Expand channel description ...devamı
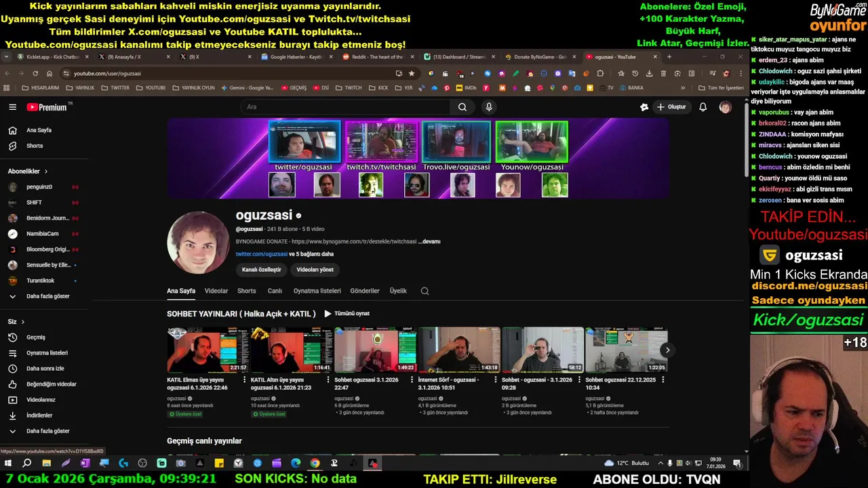868x488 pixels. coord(429,241)
